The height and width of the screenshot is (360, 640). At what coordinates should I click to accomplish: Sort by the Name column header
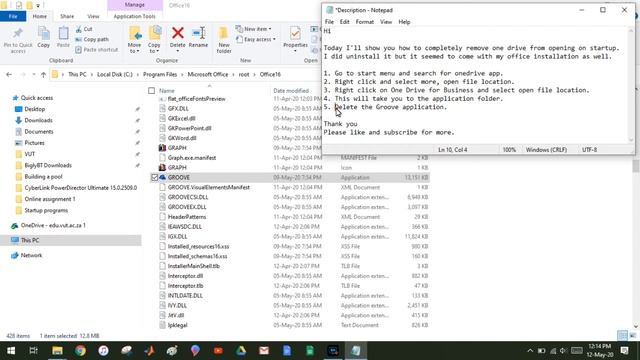(167, 91)
